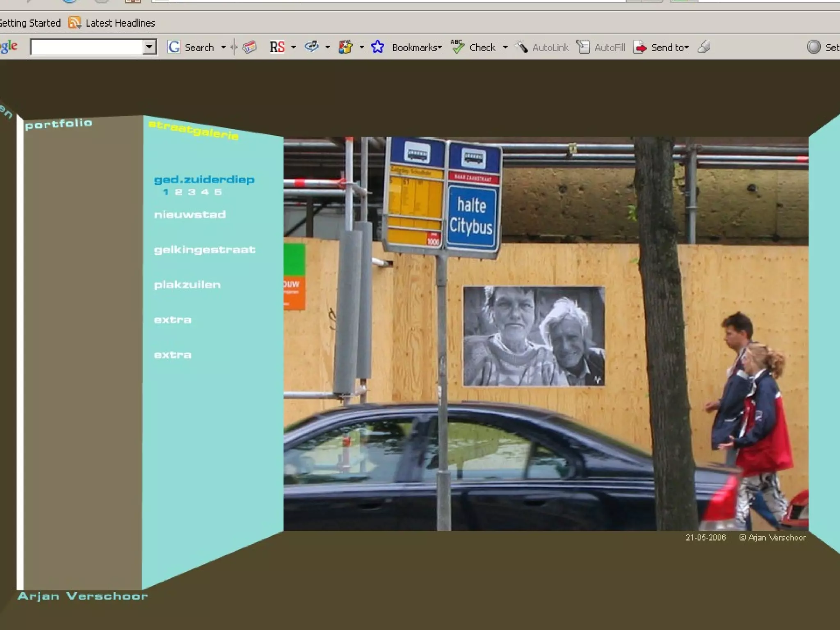Click the AutoLink wand icon
This screenshot has width=840, height=630.
[521, 48]
